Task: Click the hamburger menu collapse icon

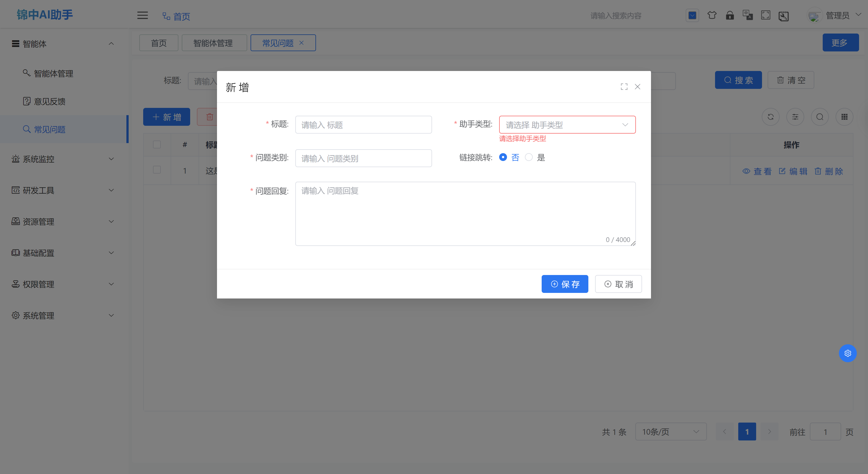Action: [142, 15]
